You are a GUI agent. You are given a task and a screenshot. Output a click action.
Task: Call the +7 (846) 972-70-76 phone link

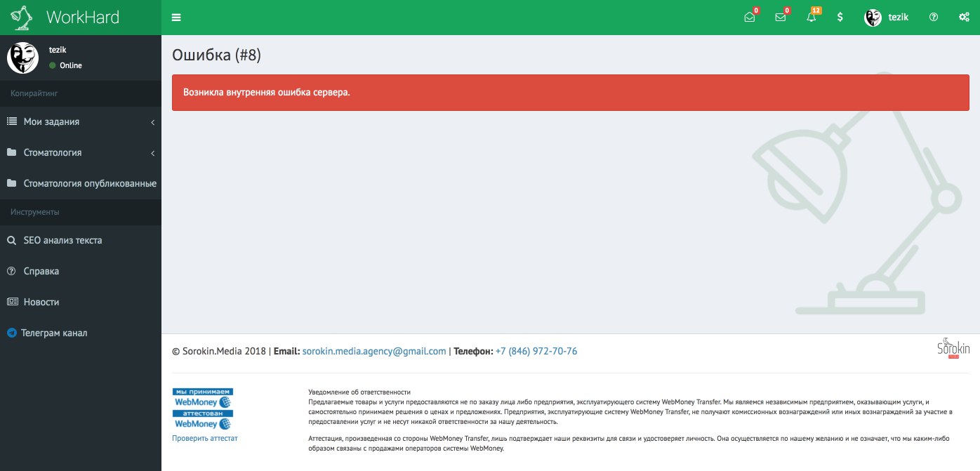(x=536, y=351)
